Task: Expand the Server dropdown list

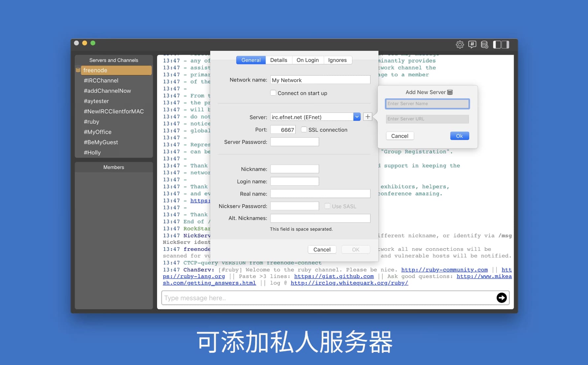Action: tap(357, 117)
